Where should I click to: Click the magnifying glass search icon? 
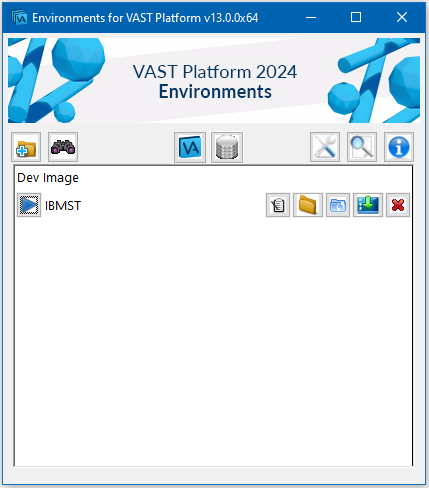coord(362,147)
